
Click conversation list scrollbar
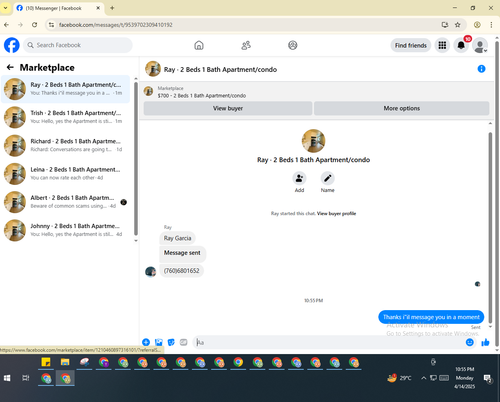coord(136,158)
